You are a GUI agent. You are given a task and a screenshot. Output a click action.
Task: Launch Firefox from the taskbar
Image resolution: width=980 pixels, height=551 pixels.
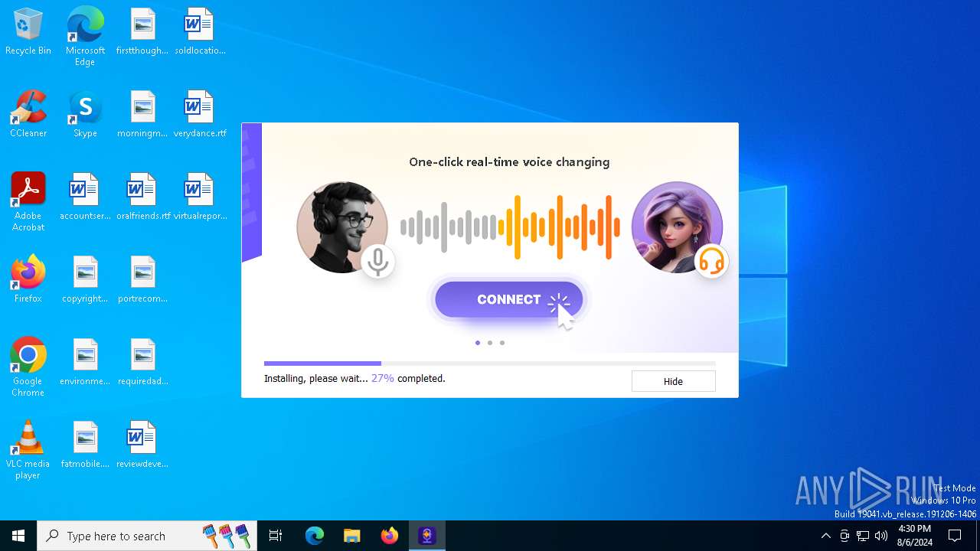coord(390,536)
